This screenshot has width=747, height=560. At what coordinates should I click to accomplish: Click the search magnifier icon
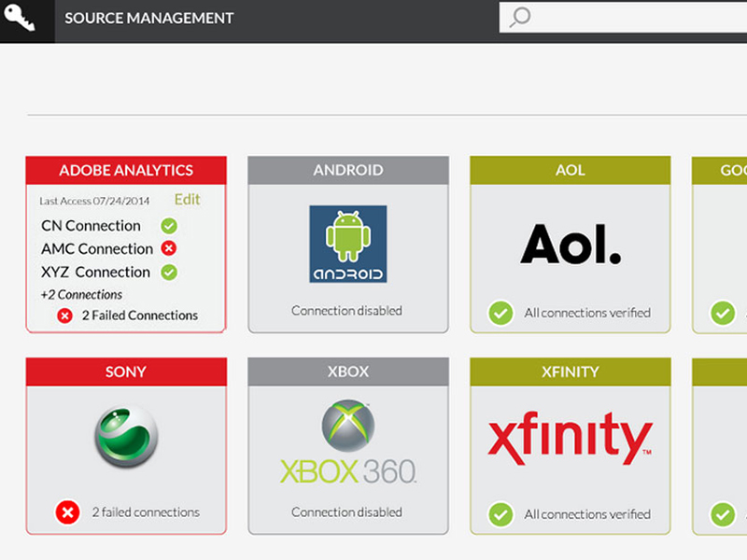(520, 17)
